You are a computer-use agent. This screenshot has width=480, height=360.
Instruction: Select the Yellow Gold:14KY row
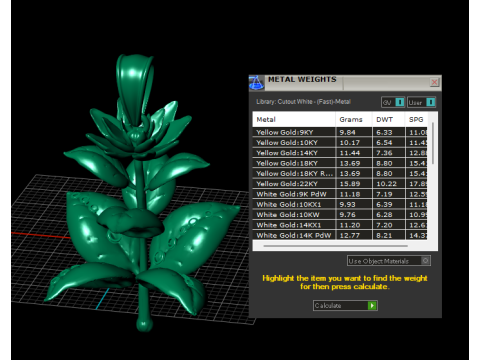pyautogui.click(x=340, y=153)
